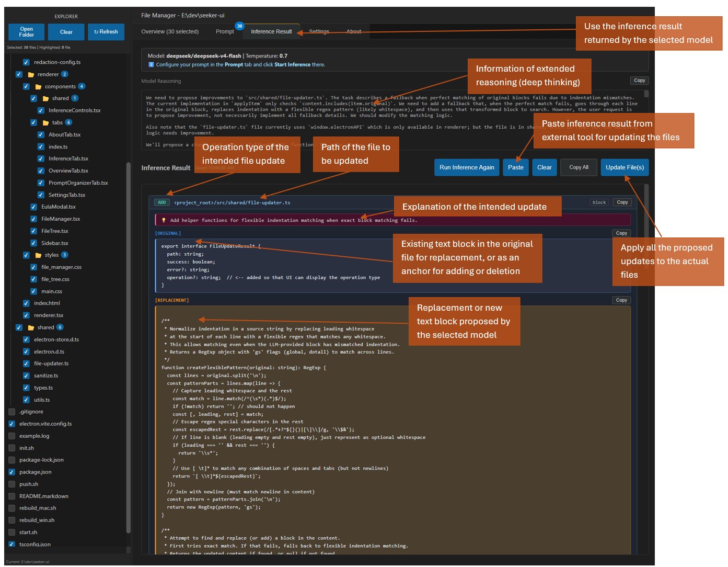The image size is (728, 567).
Task: Click the block tag on file-updater.ts header
Action: pyautogui.click(x=599, y=202)
